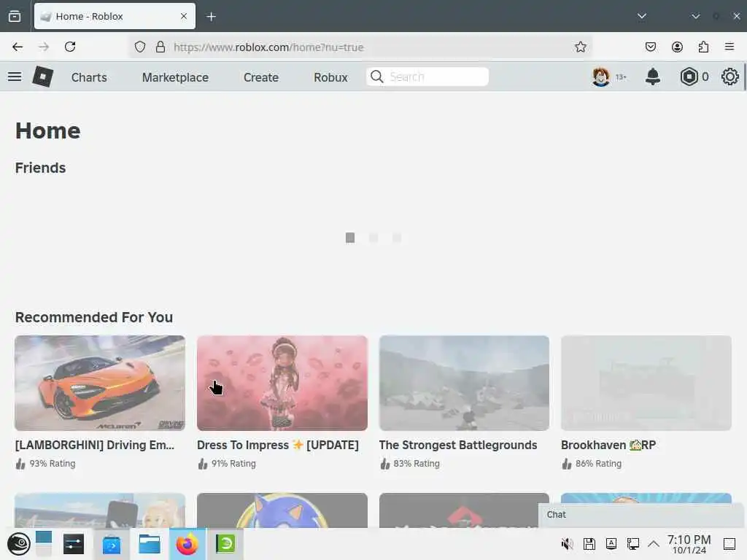Click the site security padlock icon
The height and width of the screenshot is (560, 747).
(160, 47)
